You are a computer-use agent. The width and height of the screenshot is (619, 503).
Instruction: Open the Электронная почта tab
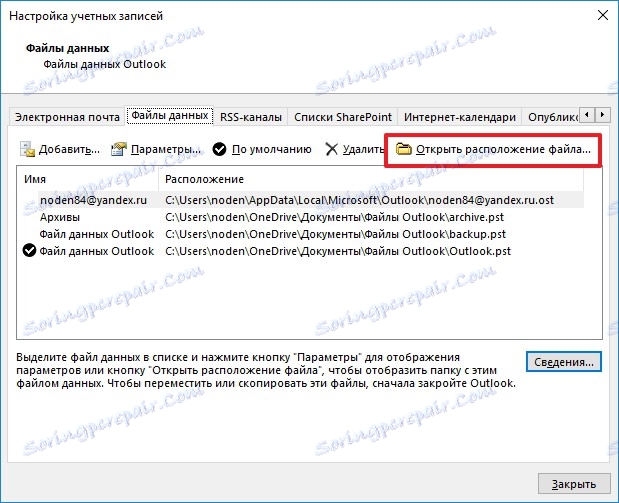click(67, 117)
